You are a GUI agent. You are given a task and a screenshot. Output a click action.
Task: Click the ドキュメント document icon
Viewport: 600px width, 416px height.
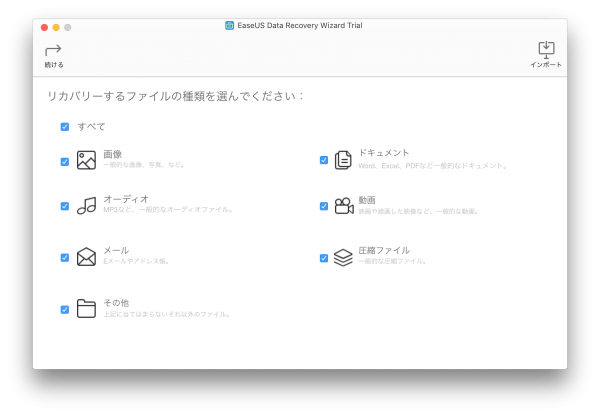coord(343,160)
